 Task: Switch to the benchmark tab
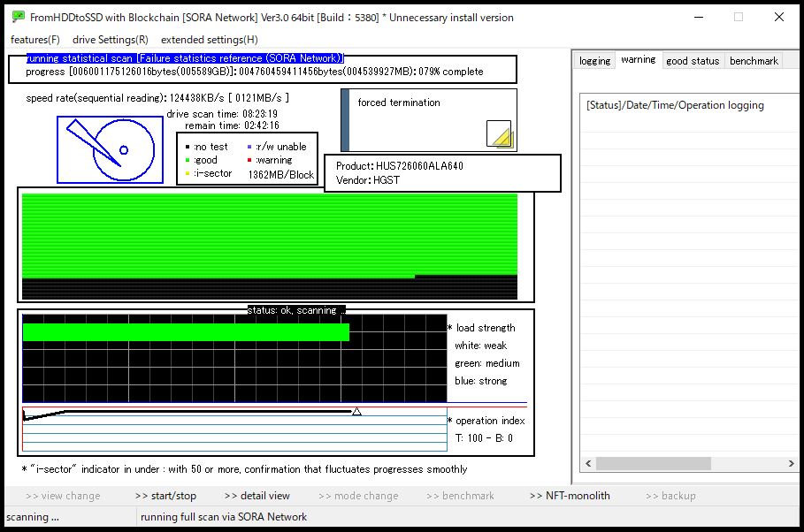[x=754, y=60]
